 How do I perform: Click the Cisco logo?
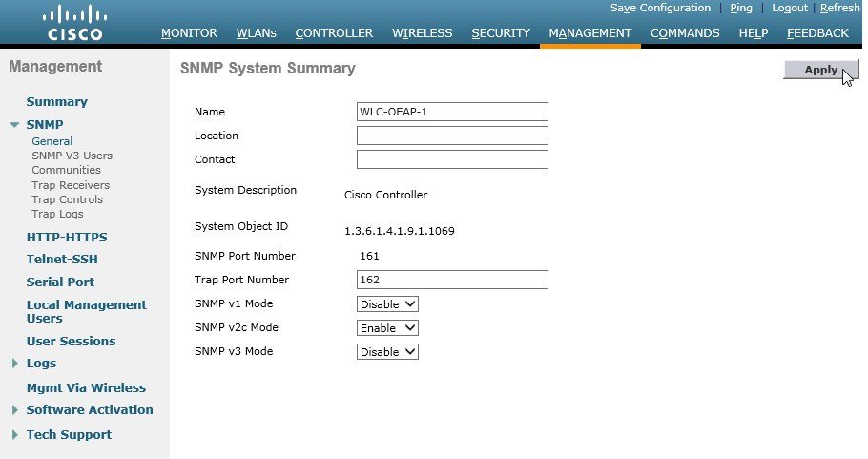[74, 23]
